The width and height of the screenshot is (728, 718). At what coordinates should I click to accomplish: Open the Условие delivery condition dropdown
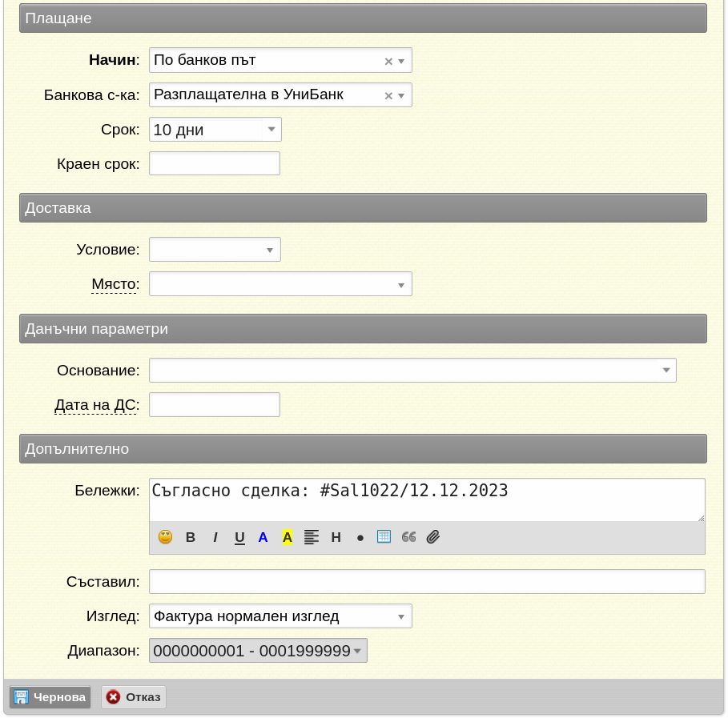tap(269, 250)
